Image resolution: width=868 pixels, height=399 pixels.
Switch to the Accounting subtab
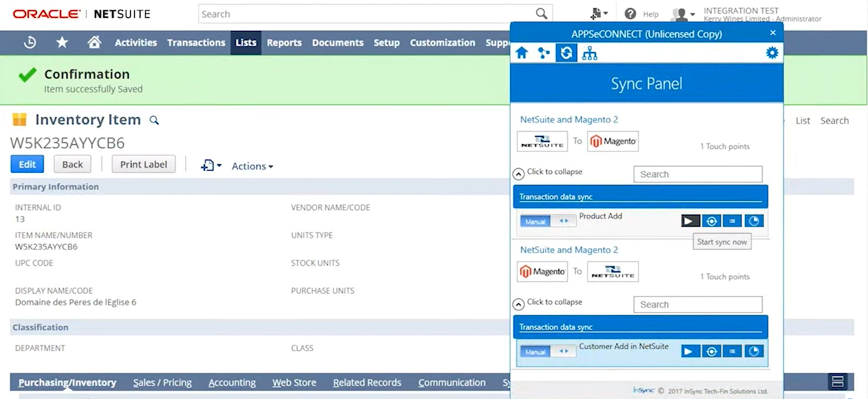click(x=232, y=382)
